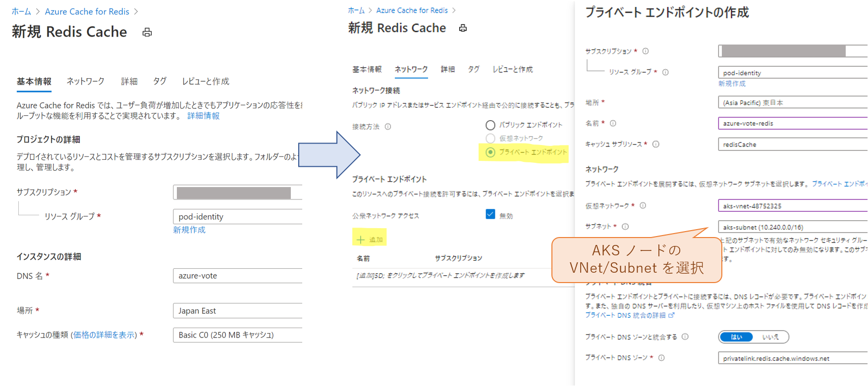
Task: Choose はい for DNS zone integration
Action: 736,337
